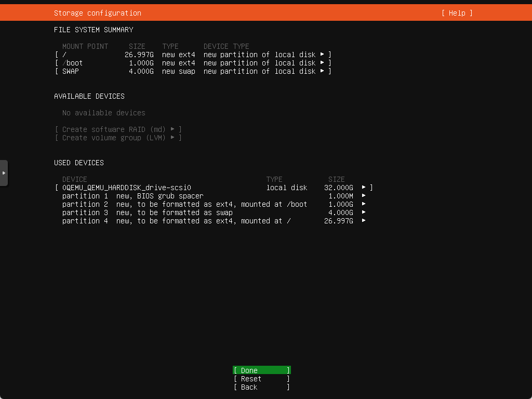This screenshot has height=399, width=532.
Task: Expand the left edge side panel handle
Action: [x=4, y=172]
